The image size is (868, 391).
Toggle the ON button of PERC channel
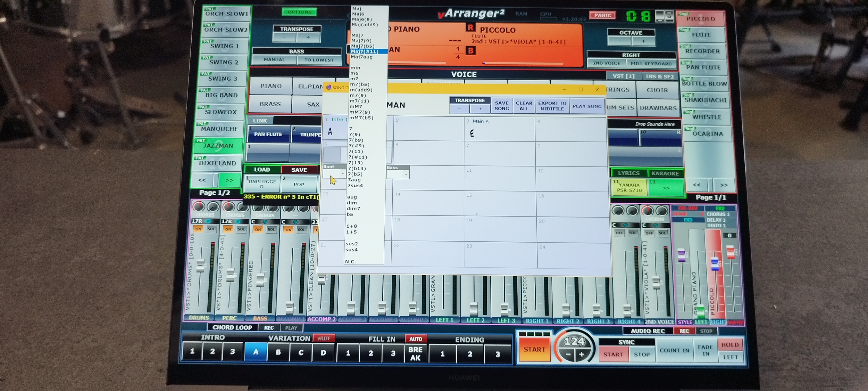click(228, 229)
